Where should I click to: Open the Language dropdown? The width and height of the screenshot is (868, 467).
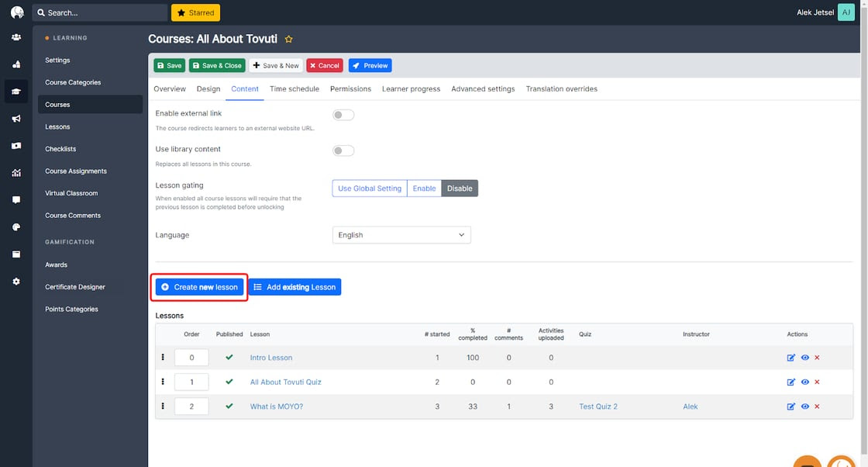(x=401, y=235)
